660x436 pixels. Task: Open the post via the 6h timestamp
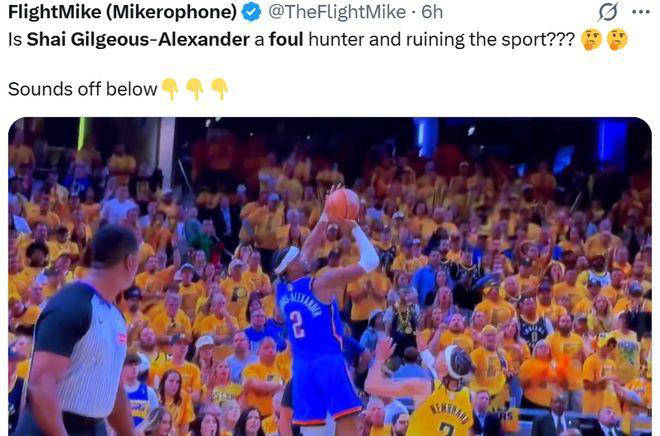coord(432,12)
